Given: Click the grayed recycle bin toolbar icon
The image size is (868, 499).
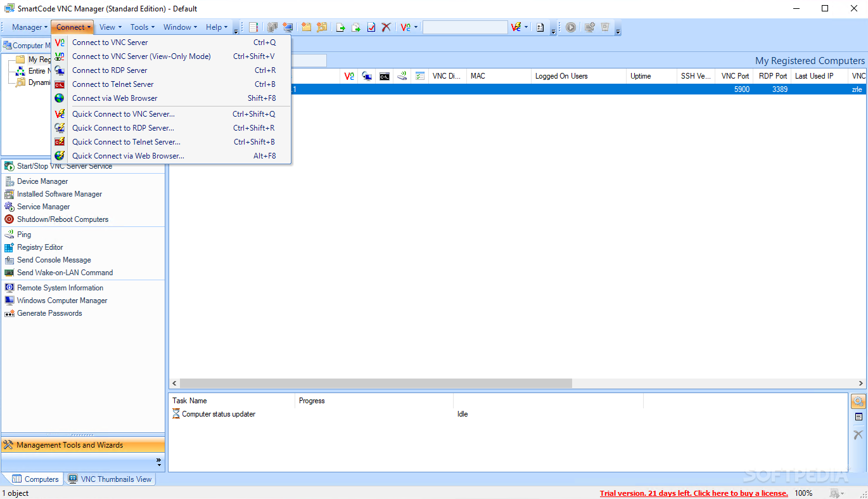Looking at the screenshot, I should pos(605,27).
